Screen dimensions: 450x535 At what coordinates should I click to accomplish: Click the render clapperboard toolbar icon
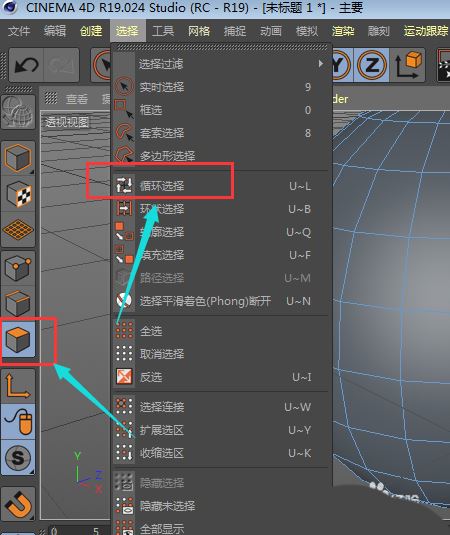click(444, 65)
